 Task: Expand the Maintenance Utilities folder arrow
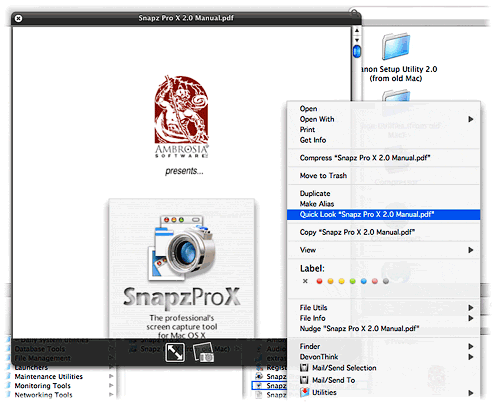(111, 376)
